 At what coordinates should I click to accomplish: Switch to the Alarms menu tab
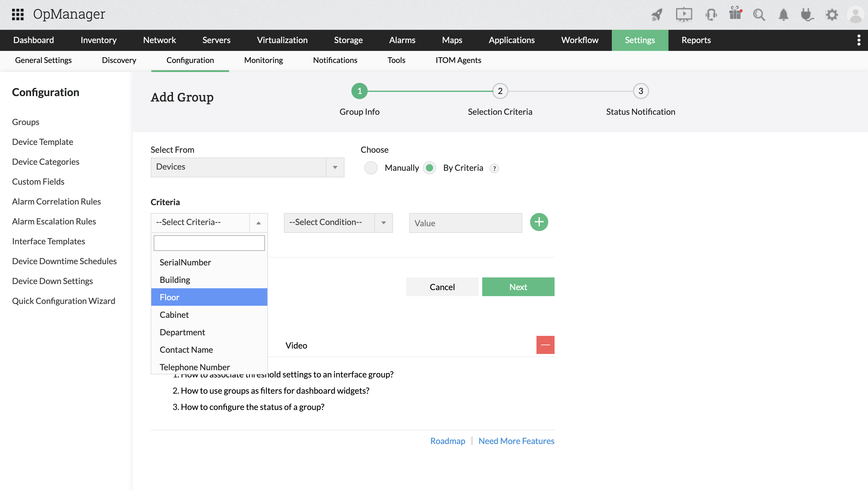(x=402, y=40)
